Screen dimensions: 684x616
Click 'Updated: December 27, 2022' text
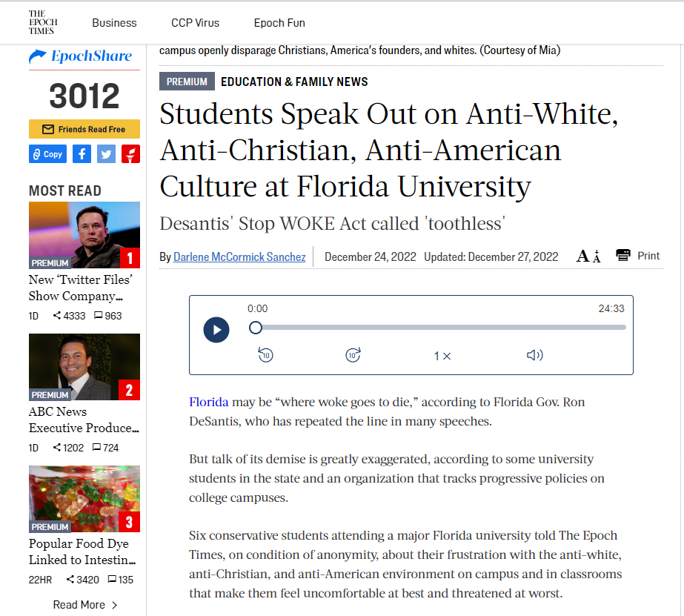(x=491, y=257)
